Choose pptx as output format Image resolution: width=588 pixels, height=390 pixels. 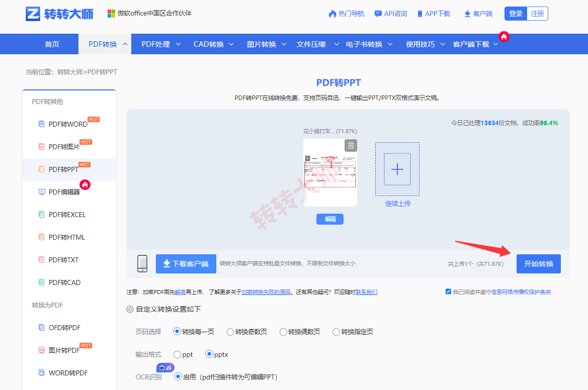click(209, 354)
